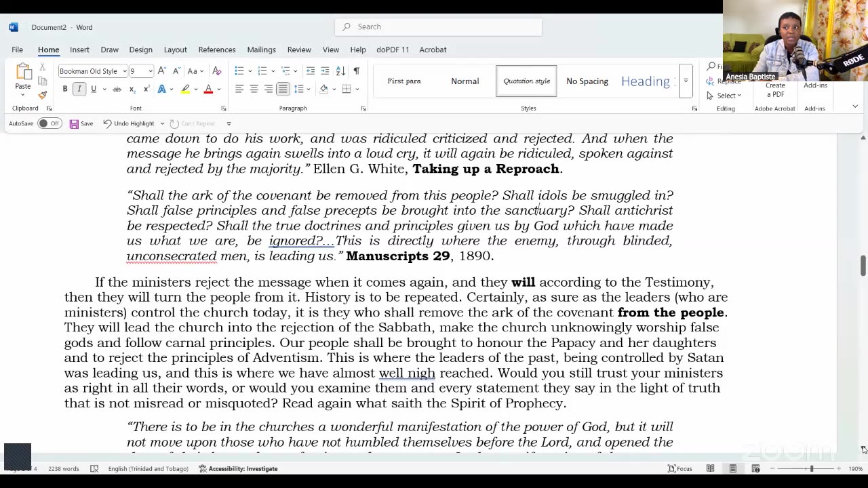
Task: Click the Copy icon in Clipboard group
Action: pos(42,81)
